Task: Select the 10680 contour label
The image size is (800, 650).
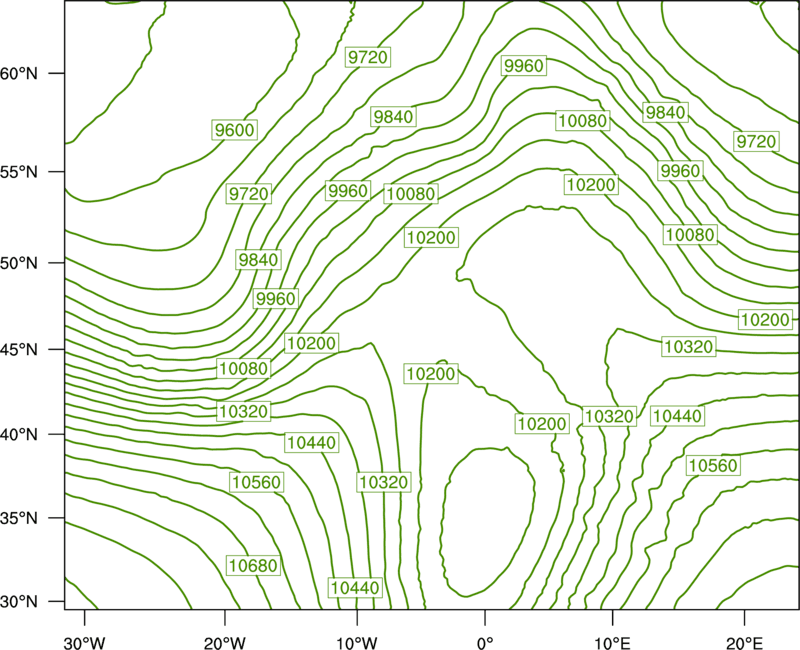Action: 254,565
